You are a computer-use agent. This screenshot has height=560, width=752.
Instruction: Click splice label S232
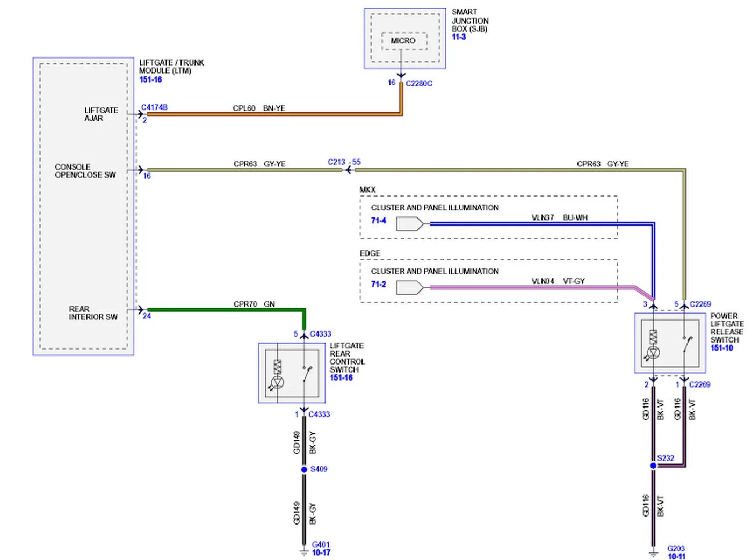point(666,459)
